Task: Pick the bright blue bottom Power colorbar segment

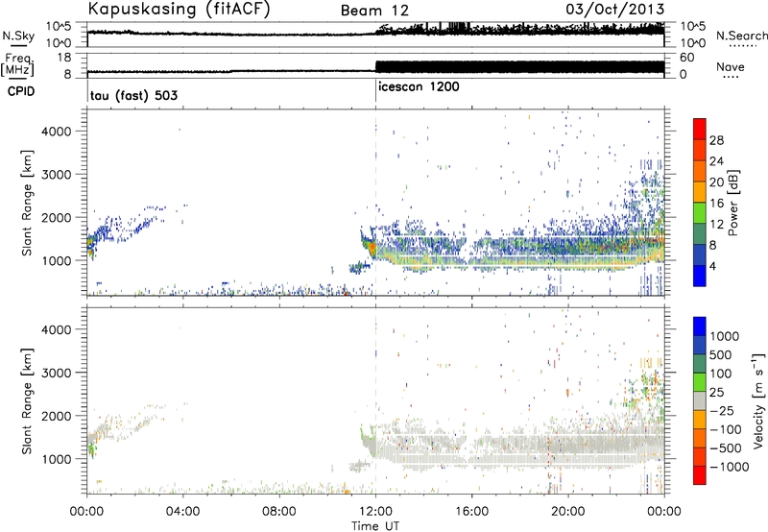Action: point(700,276)
